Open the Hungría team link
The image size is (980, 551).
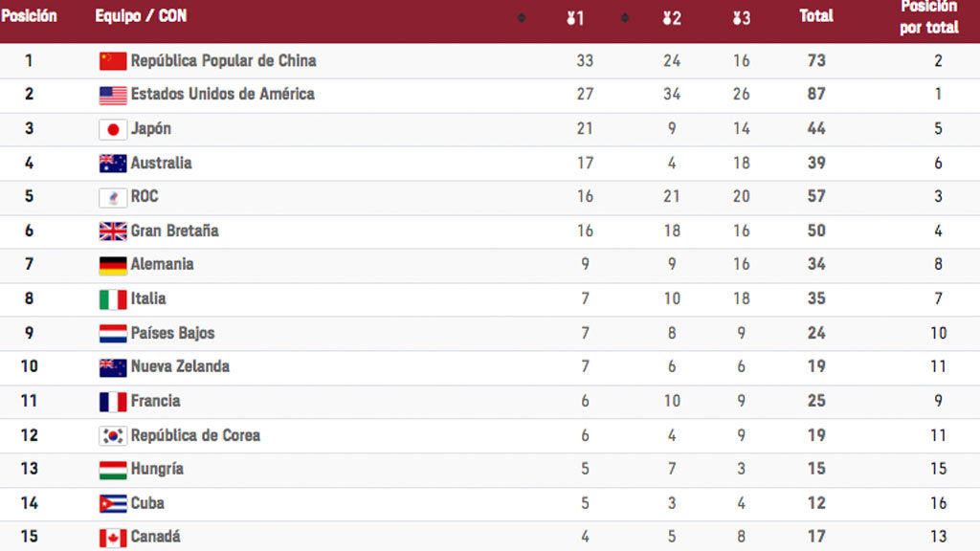coord(157,469)
